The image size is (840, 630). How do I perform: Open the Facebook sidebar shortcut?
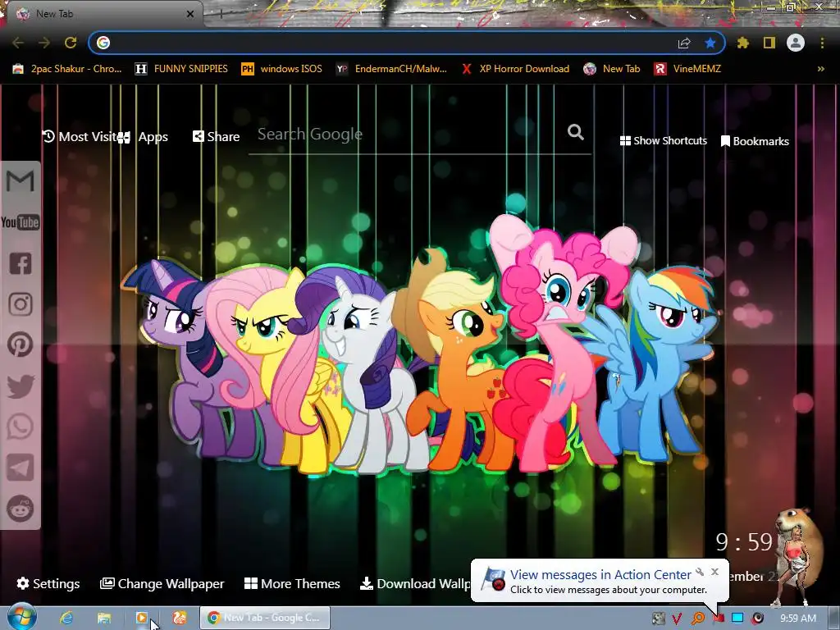pos(21,263)
